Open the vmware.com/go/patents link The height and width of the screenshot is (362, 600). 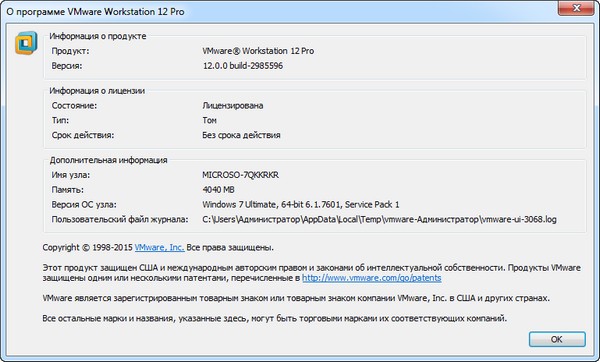click(x=372, y=278)
